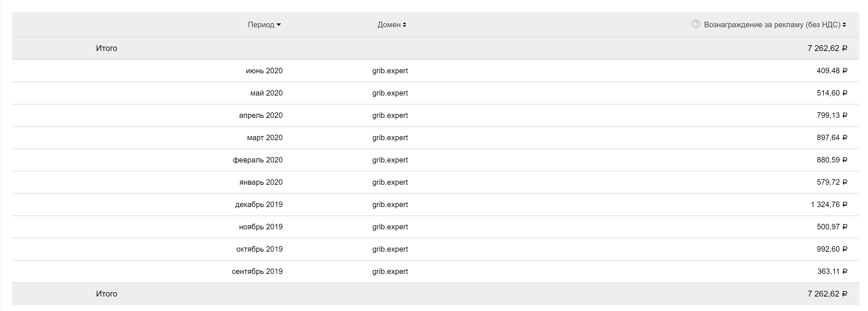Select the 514,60 ₽ reward value
Viewport: 868px width, 311px height.
coord(831,93)
